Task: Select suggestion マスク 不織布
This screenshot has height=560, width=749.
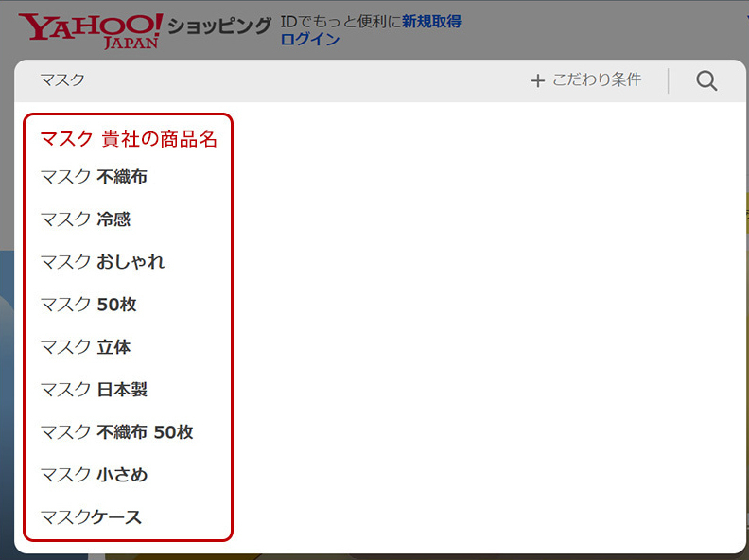Action: (94, 177)
